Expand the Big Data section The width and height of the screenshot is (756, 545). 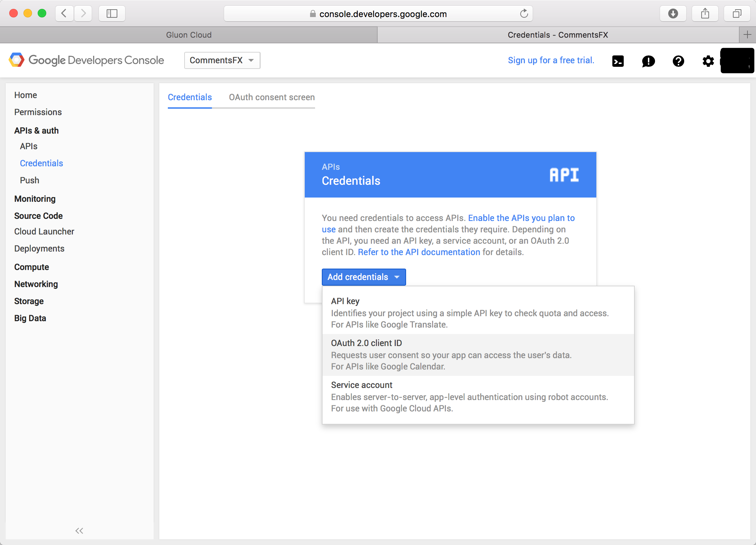pyautogui.click(x=30, y=318)
